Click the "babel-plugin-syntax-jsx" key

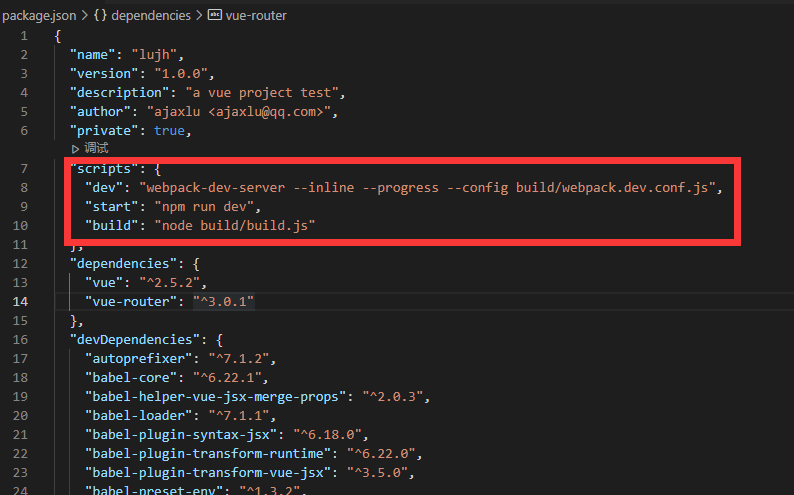click(x=181, y=435)
